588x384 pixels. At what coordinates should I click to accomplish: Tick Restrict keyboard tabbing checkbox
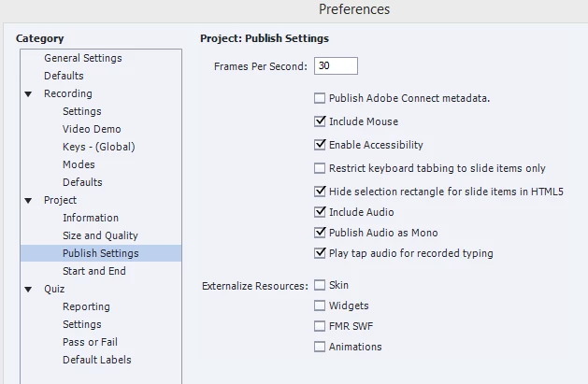(x=320, y=168)
